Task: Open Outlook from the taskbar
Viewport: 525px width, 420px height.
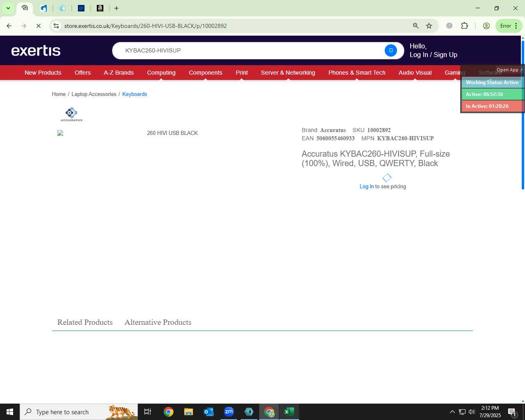Action: [x=209, y=412]
